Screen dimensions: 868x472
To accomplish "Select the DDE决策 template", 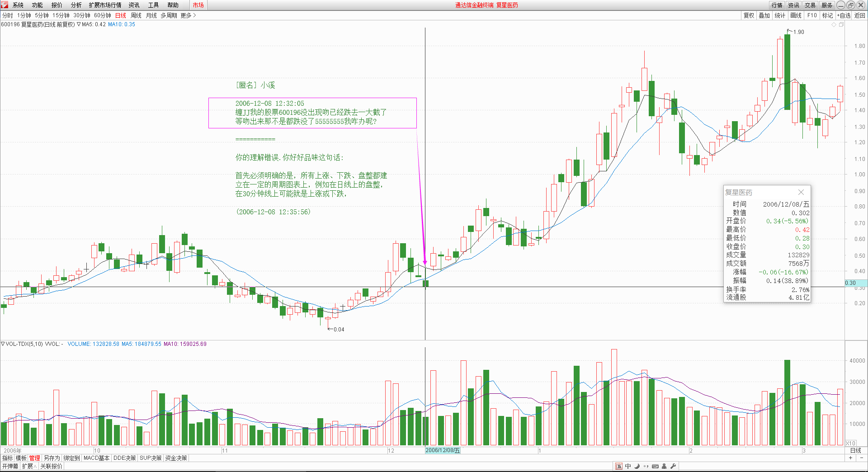I will click(x=125, y=458).
